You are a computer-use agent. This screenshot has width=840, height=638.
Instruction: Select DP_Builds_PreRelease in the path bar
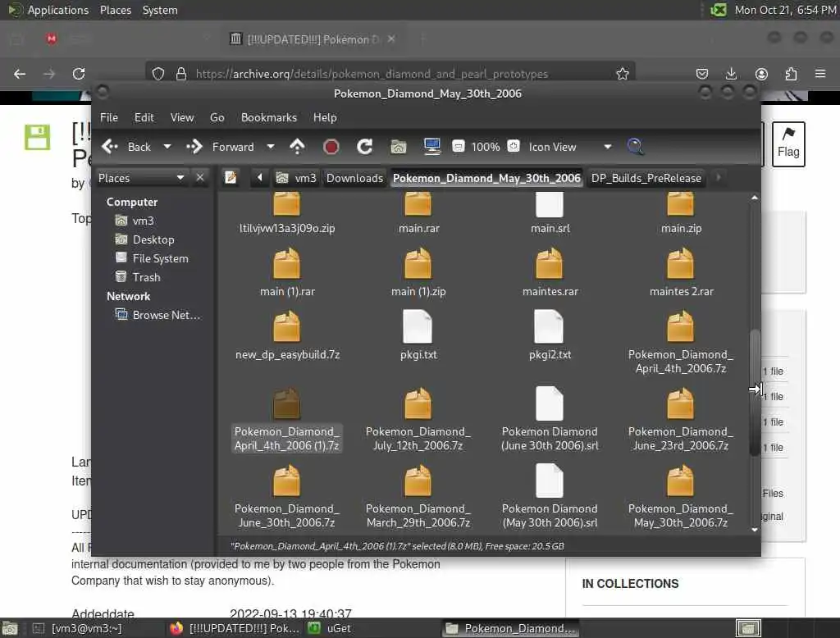point(646,178)
